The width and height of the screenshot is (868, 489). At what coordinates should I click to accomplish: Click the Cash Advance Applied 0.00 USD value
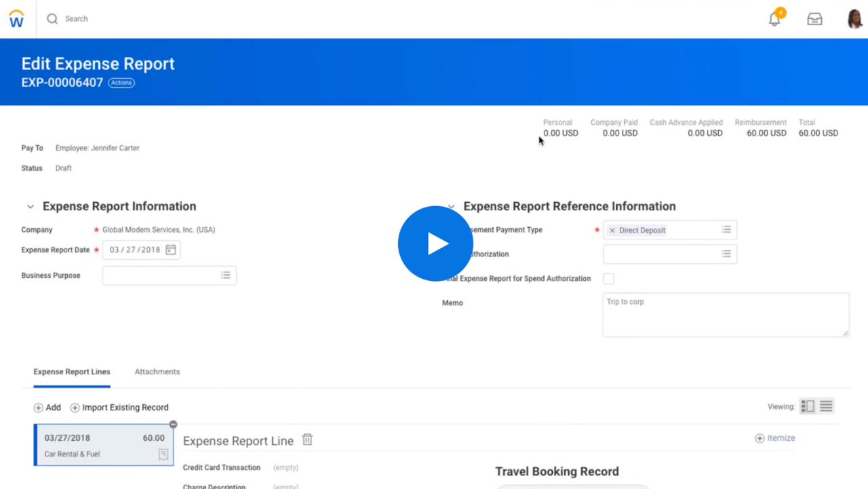click(705, 134)
